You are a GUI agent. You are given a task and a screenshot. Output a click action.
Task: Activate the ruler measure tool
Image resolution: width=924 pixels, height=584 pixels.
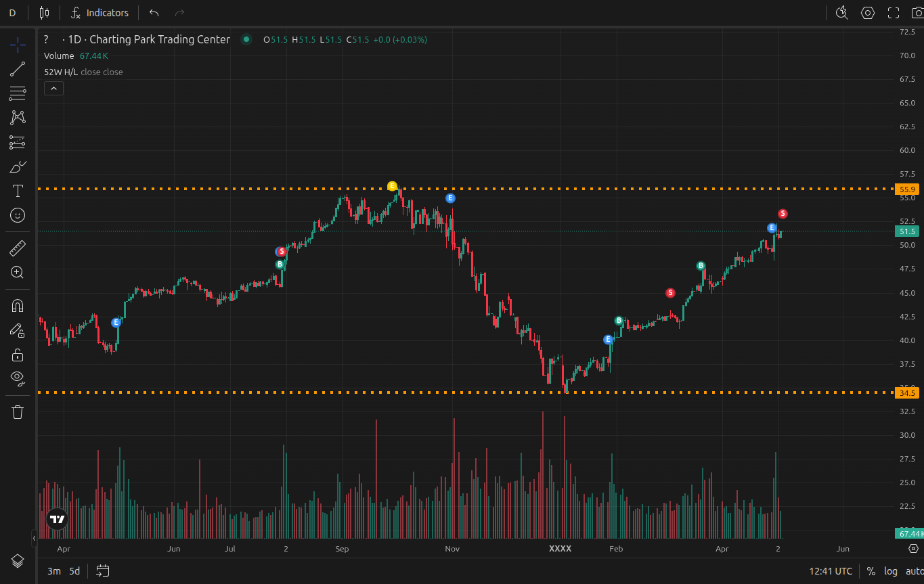pyautogui.click(x=18, y=248)
